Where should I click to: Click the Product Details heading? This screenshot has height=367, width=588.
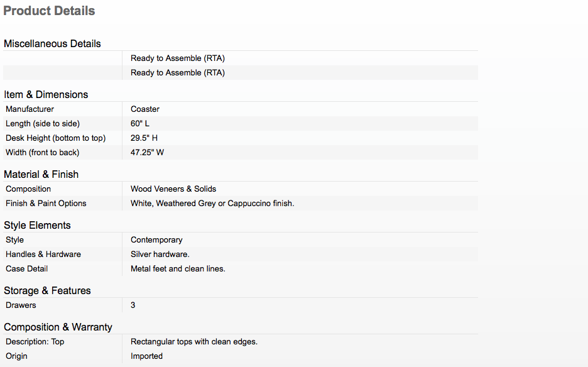(x=49, y=11)
